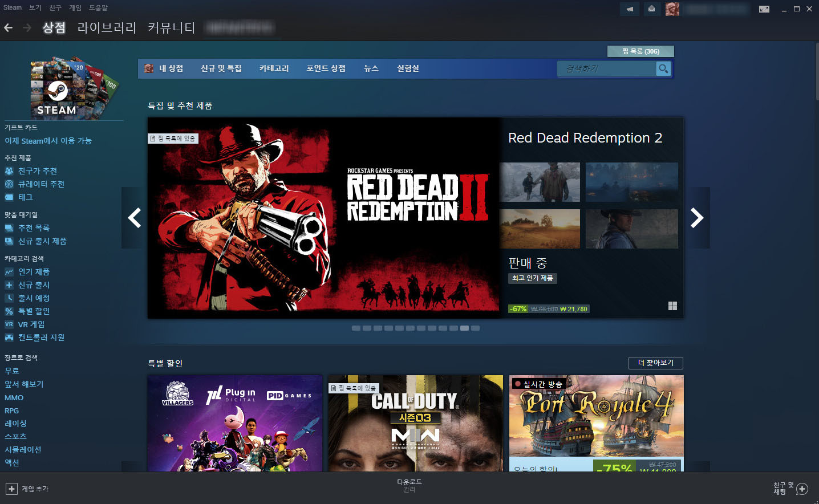Click the 시뮬레이션 genre link

(x=23, y=450)
